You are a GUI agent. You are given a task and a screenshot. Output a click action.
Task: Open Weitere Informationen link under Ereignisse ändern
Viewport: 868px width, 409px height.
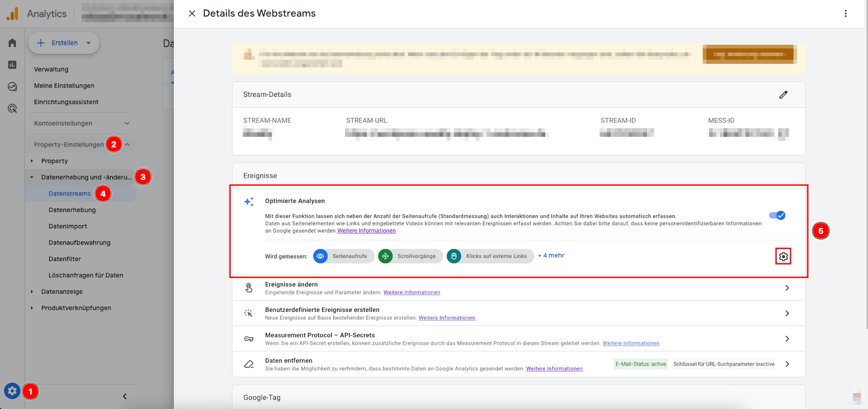[412, 293]
